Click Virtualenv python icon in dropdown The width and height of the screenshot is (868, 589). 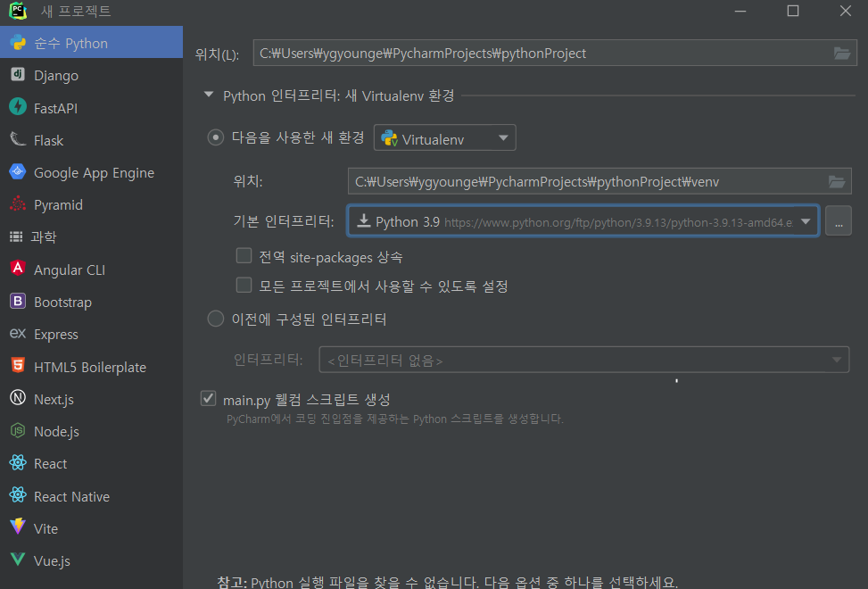[390, 138]
